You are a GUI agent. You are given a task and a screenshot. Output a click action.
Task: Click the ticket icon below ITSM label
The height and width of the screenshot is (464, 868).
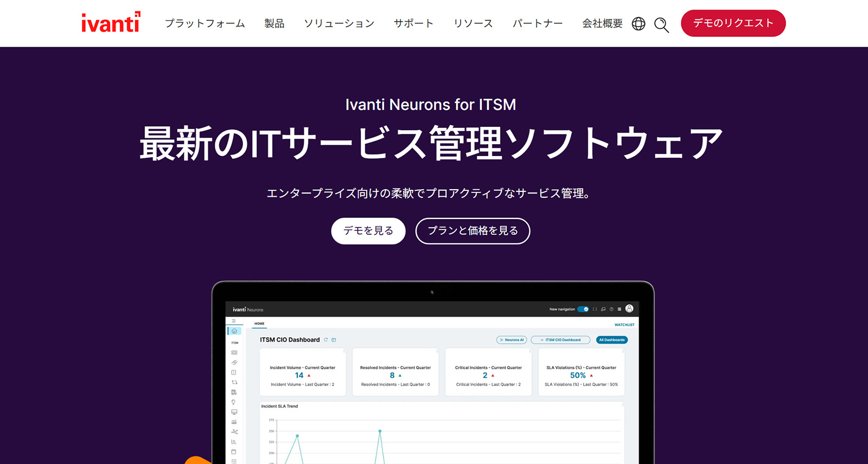coord(234,352)
